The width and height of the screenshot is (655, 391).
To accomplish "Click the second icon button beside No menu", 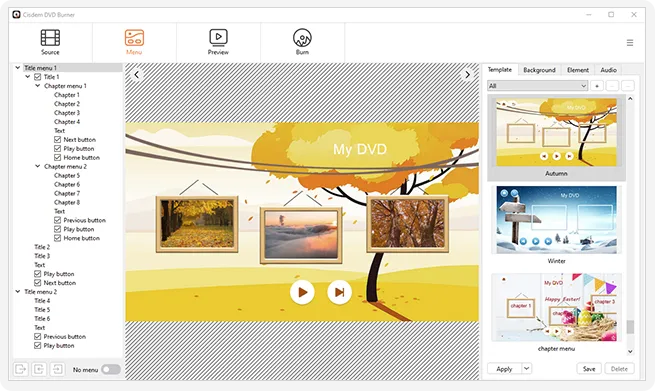I will (39, 369).
